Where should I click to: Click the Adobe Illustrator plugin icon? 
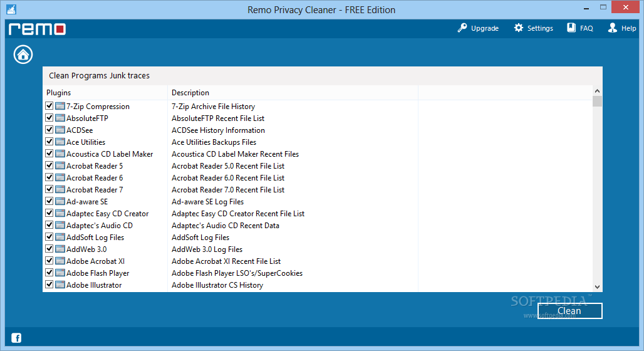(x=60, y=285)
